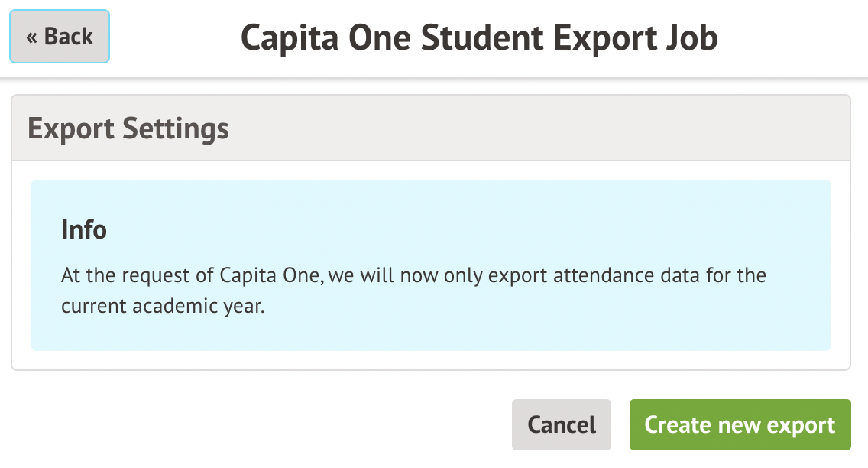
Task: Click the green Create new export button
Action: click(740, 424)
